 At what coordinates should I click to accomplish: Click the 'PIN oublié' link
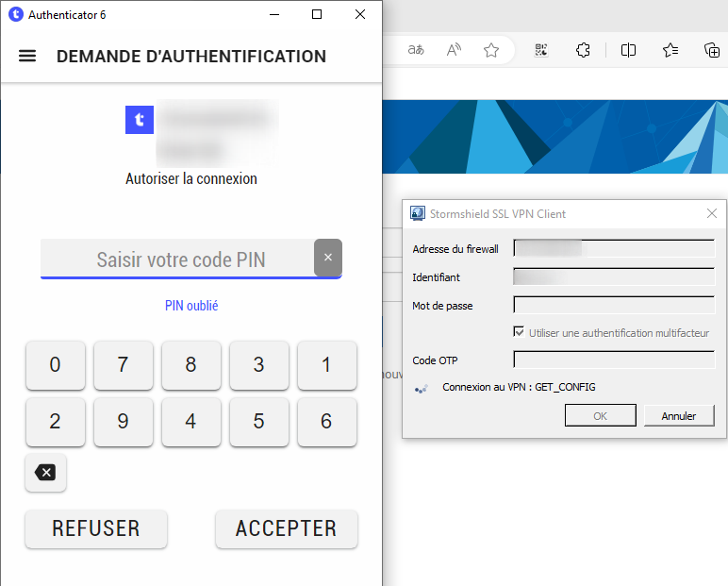[191, 306]
